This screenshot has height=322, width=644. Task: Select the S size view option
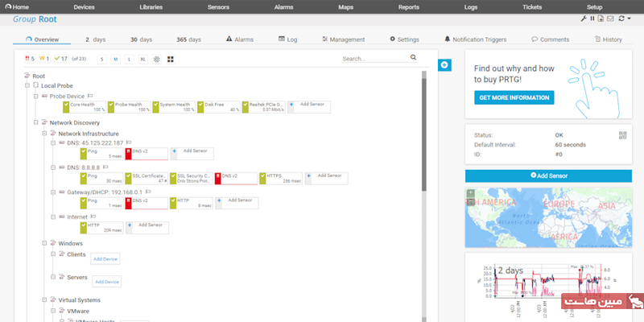pyautogui.click(x=102, y=59)
